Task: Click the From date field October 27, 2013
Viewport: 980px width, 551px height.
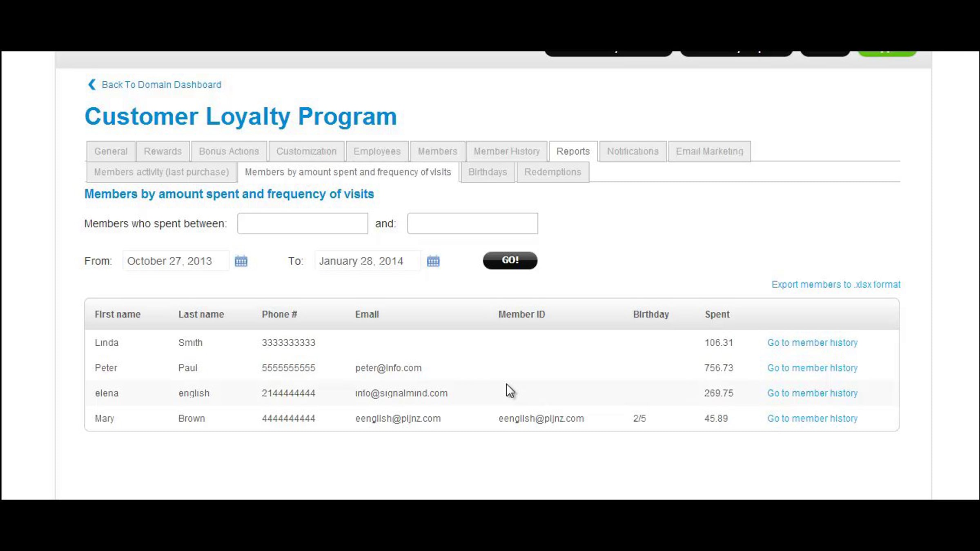Action: coord(176,261)
